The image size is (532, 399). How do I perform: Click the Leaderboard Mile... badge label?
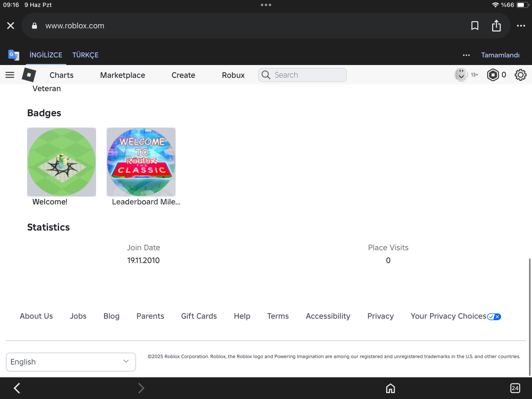[146, 202]
